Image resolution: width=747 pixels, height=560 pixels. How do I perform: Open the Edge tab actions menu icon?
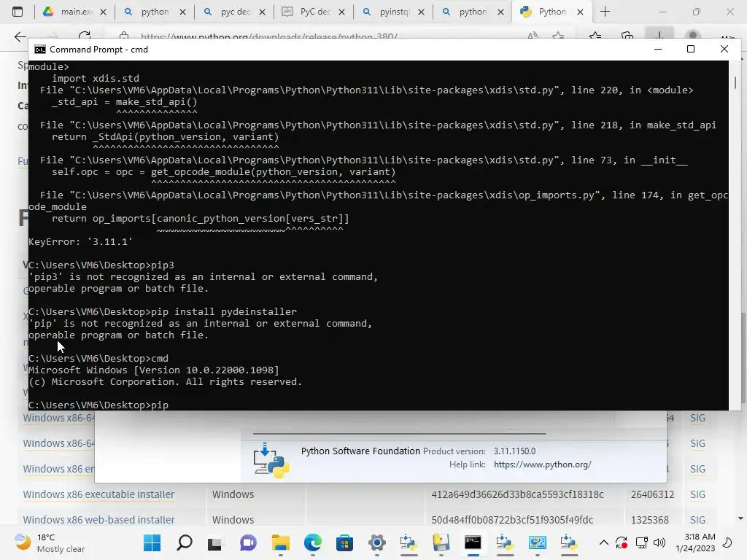click(18, 12)
